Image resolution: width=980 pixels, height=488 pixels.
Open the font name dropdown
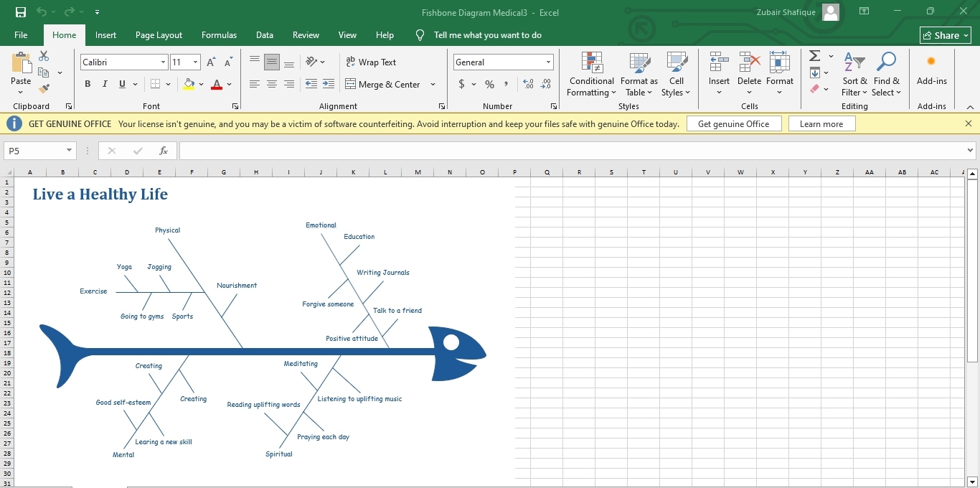[x=162, y=62]
